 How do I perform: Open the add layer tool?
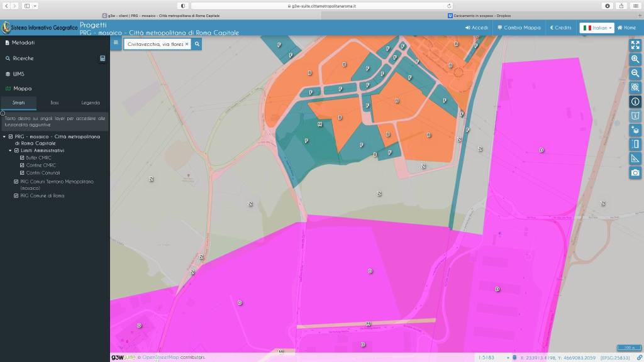click(635, 130)
